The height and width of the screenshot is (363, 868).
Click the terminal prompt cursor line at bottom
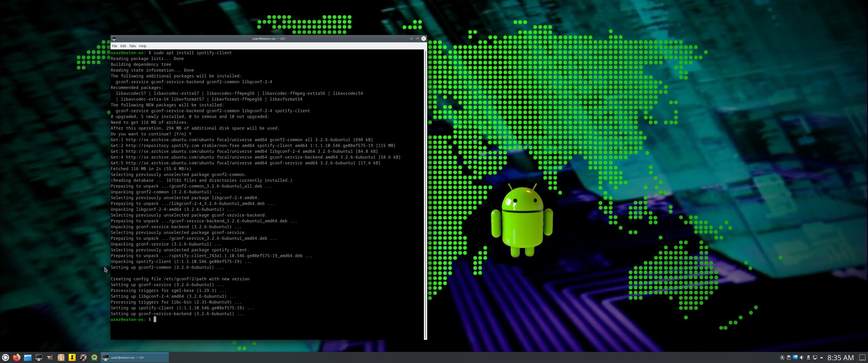coord(133,319)
